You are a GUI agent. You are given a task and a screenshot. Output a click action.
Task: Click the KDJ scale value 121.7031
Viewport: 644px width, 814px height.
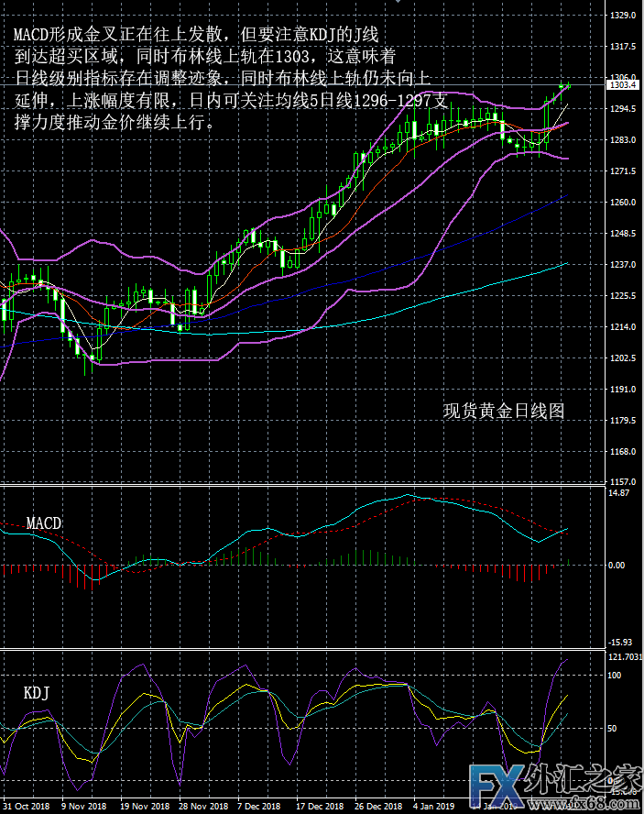pos(626,657)
